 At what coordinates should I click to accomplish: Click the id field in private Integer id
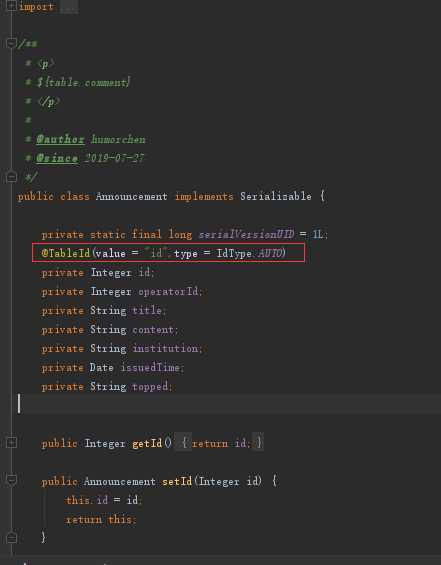pos(144,272)
